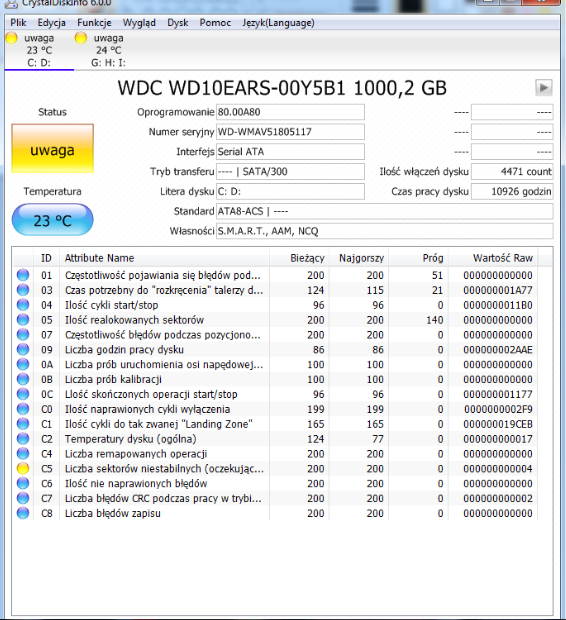Open the Plik menu
The width and height of the screenshot is (566, 620).
pyautogui.click(x=18, y=23)
